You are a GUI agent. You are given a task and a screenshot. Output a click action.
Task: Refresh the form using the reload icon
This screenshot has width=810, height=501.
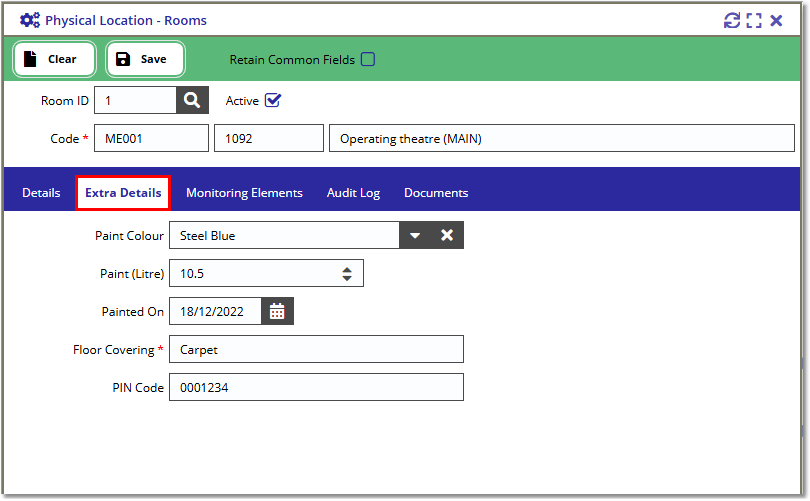click(x=732, y=21)
